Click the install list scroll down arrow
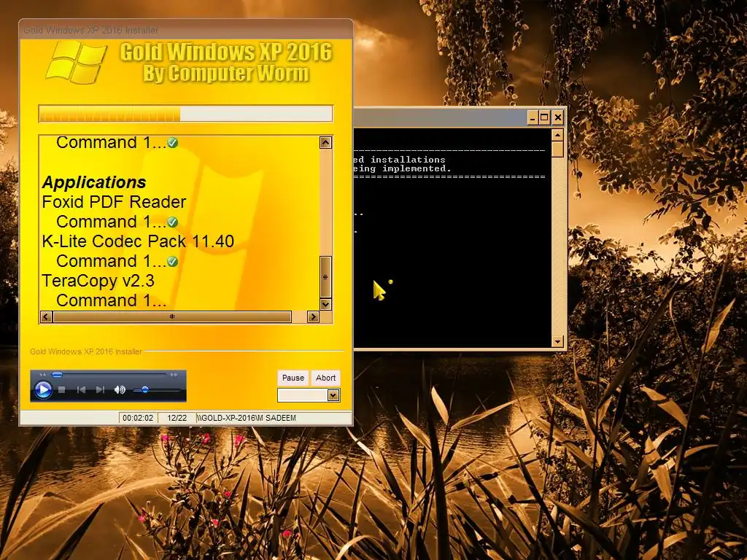Image resolution: width=747 pixels, height=560 pixels. (325, 304)
